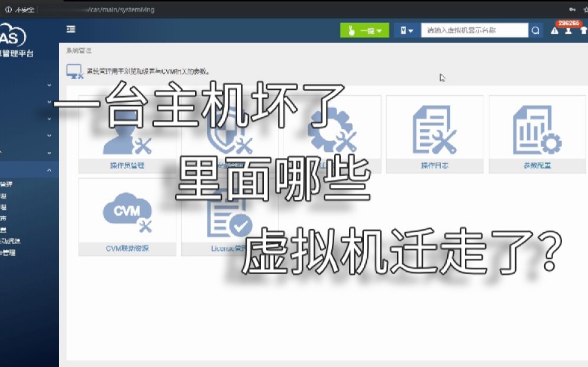Click the 一键 green action button
The height and width of the screenshot is (367, 588).
coord(361,30)
